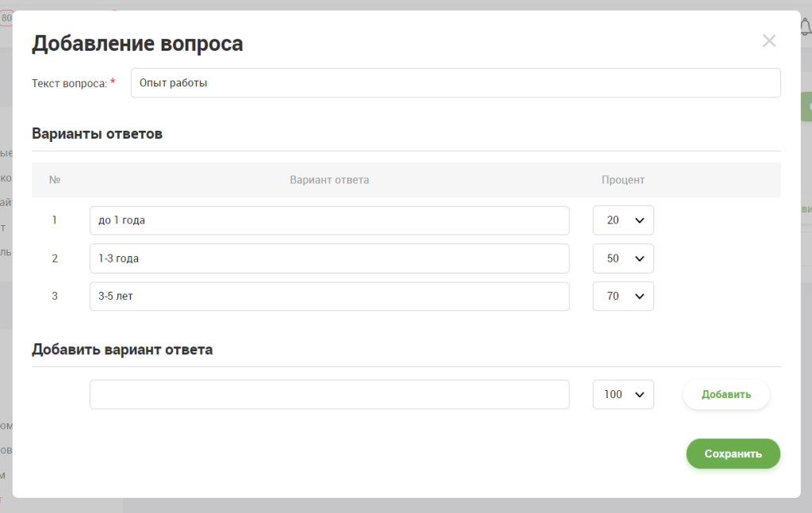
Task: Edit the '1-3 года' answer field
Action: [329, 258]
